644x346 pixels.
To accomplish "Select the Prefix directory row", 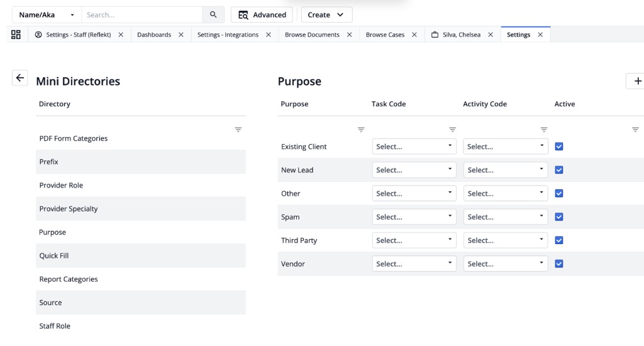I will click(x=141, y=162).
